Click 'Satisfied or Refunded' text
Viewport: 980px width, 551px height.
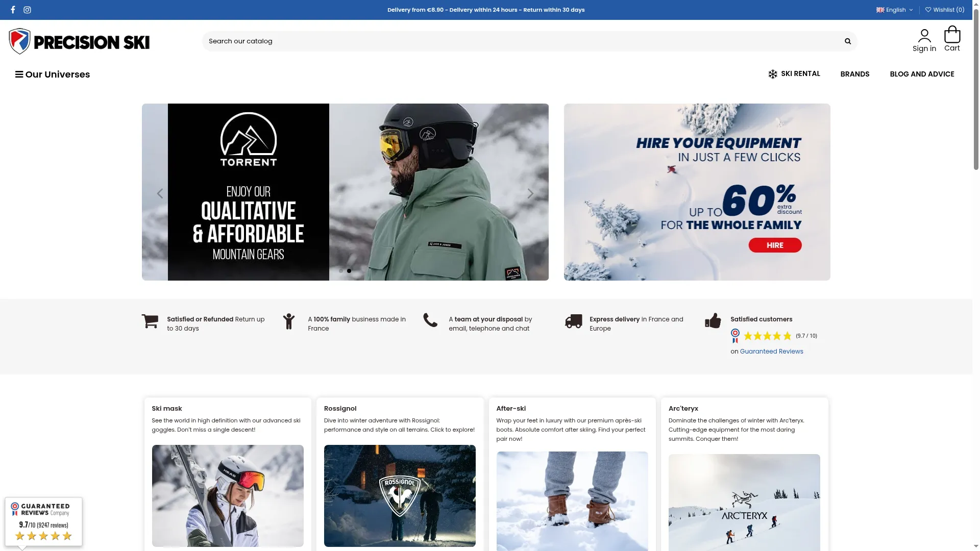click(x=200, y=319)
